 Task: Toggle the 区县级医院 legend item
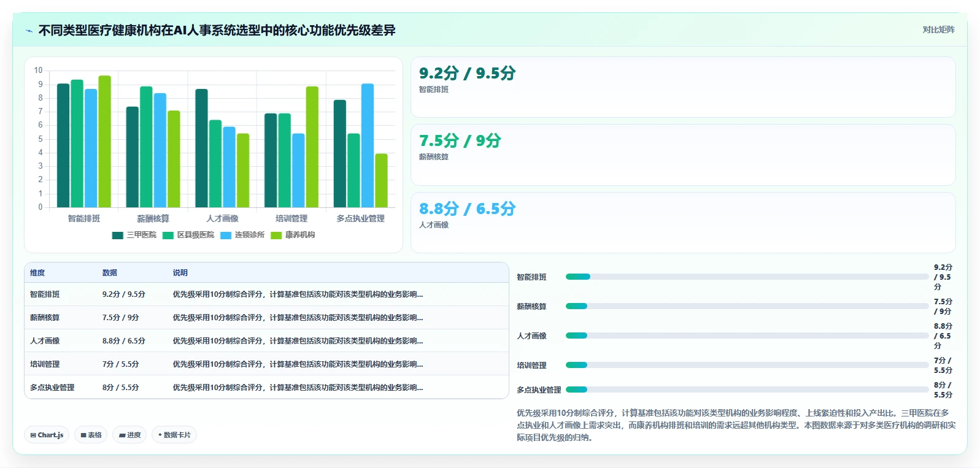coord(188,235)
